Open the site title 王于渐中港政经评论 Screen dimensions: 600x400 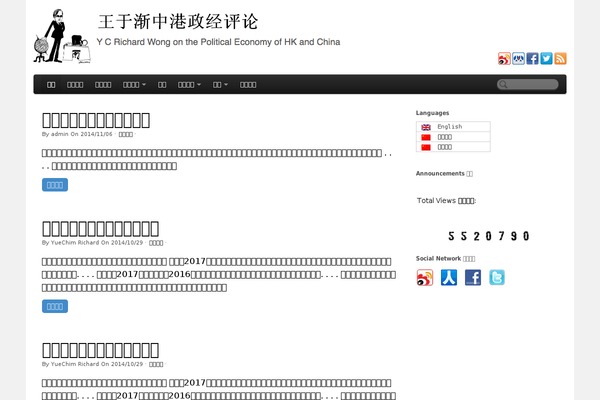(178, 21)
